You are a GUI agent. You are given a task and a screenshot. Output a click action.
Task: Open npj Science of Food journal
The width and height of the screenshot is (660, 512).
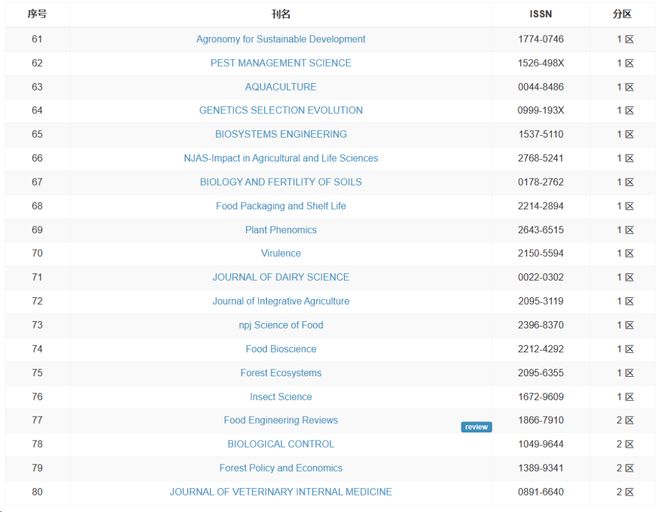(x=280, y=325)
